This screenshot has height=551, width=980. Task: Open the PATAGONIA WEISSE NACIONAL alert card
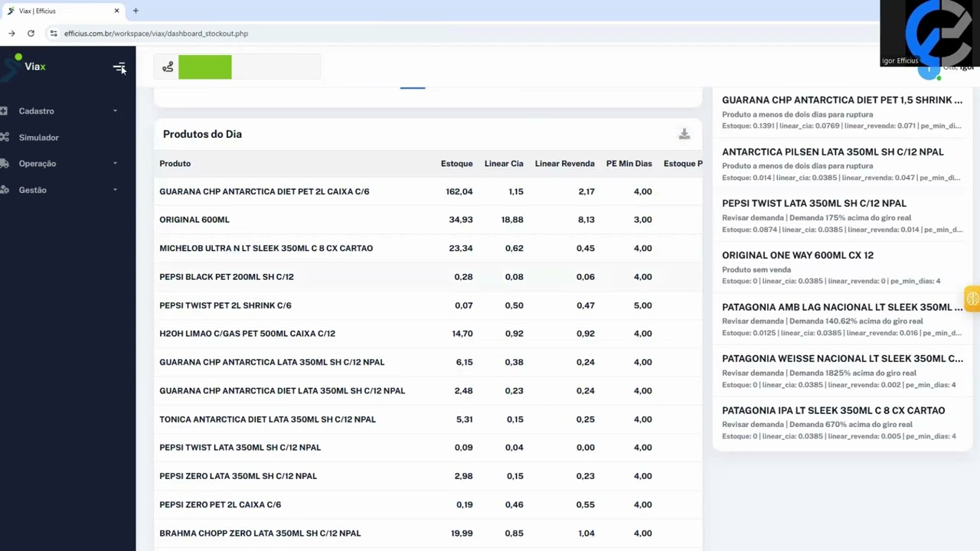842,371
